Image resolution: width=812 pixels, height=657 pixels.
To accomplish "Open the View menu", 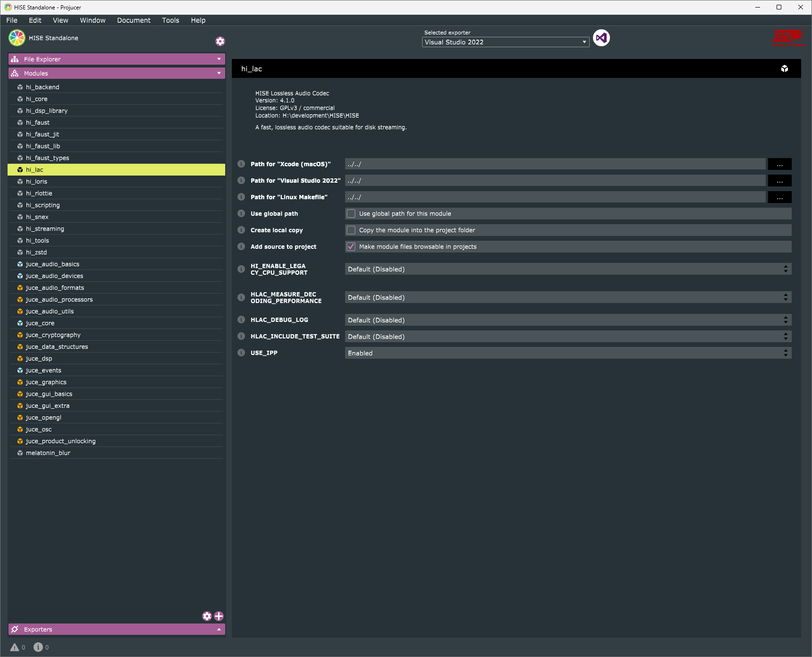I will [x=60, y=20].
